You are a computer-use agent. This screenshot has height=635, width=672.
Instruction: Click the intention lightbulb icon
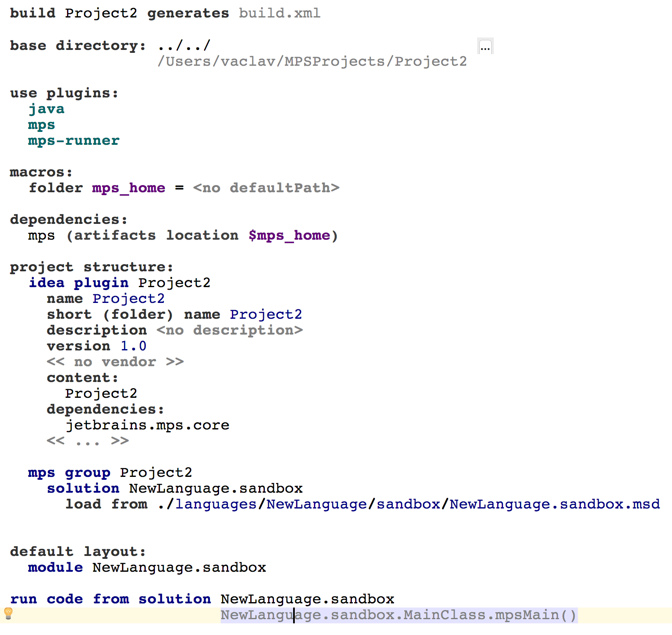(8, 613)
